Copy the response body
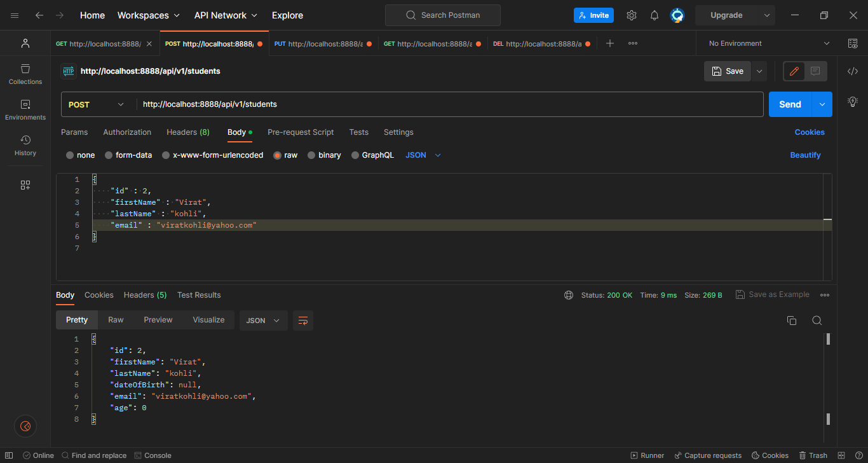The width and height of the screenshot is (868, 463). [791, 321]
